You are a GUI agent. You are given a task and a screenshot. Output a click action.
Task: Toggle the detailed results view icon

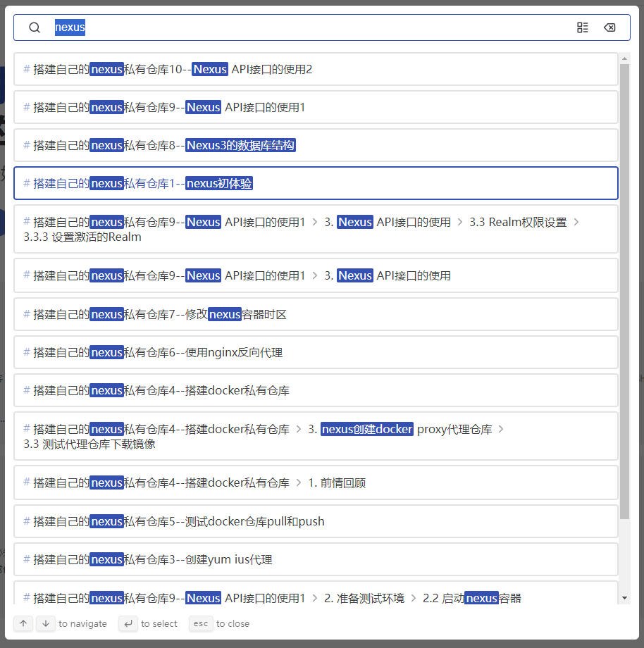[x=582, y=27]
